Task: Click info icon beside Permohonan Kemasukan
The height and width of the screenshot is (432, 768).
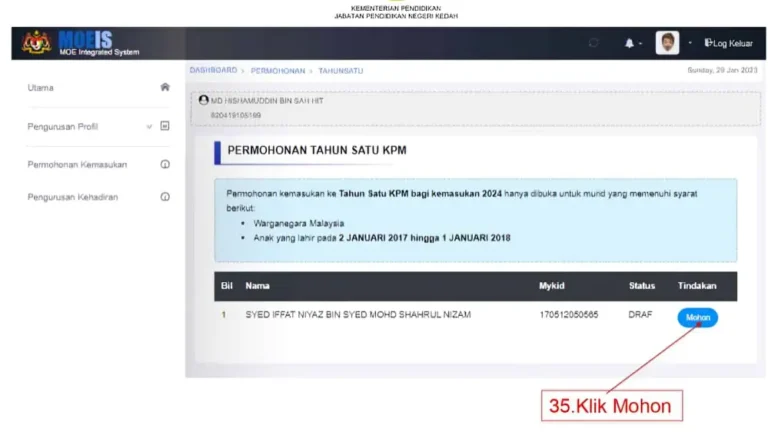Action: (x=165, y=164)
